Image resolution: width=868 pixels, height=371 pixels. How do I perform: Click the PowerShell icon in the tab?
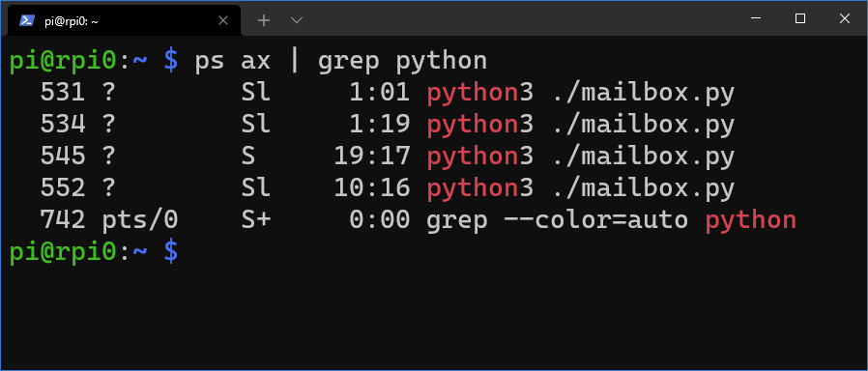pyautogui.click(x=26, y=20)
